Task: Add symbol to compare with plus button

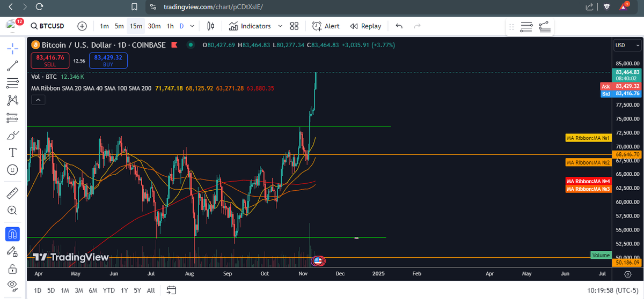Action: pyautogui.click(x=82, y=26)
